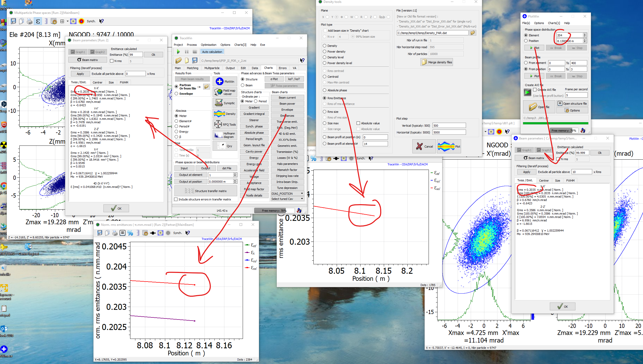Viewport: 643px width, 364px height.
Task: Click the browse folder icon beside Density file path
Action: click(x=473, y=33)
